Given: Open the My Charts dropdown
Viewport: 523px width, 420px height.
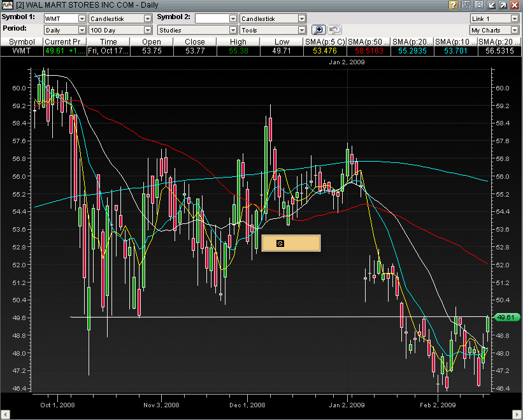Looking at the screenshot, I should (515, 30).
